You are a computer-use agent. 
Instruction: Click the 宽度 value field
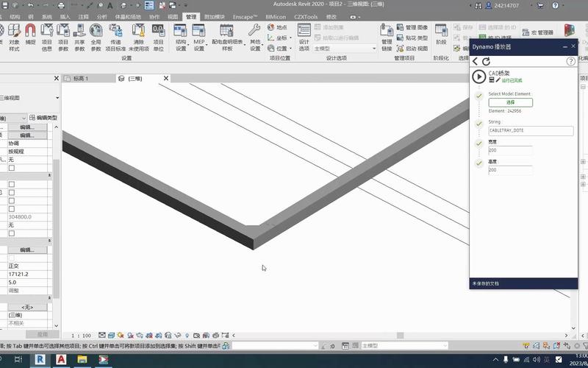[510, 150]
